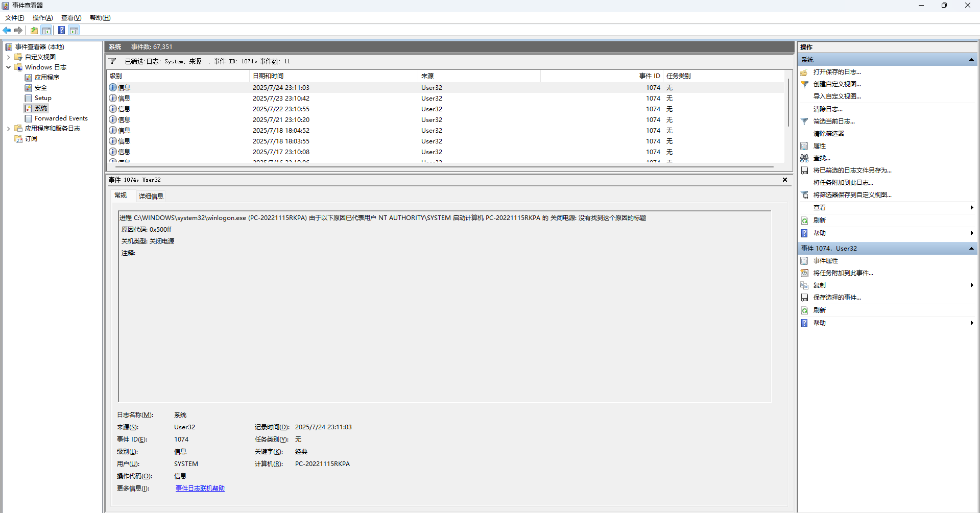Open 事件日志联机帮助 link
This screenshot has height=513, width=980.
(200, 488)
